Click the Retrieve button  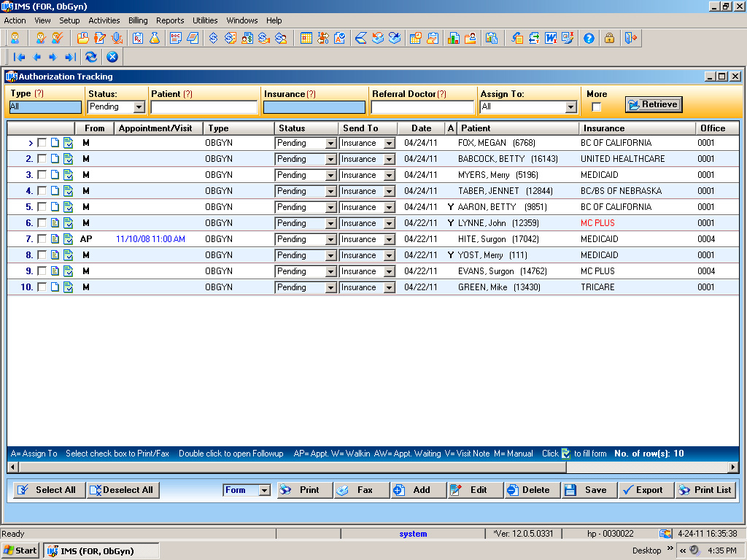(654, 104)
